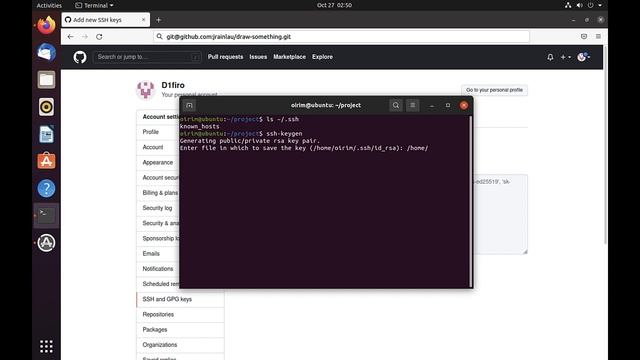Go back in Firefox
Screen dimensions: 640x360
[x=70, y=37]
